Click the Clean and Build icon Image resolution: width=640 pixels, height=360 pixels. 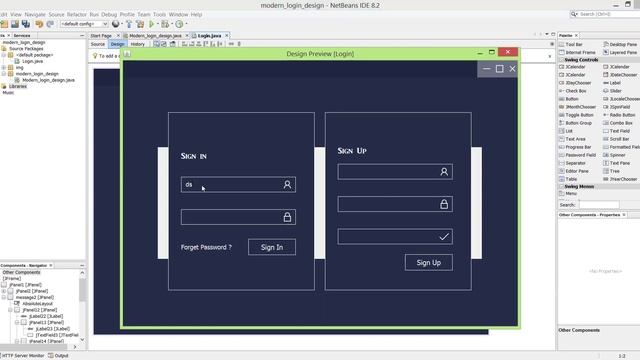140,24
